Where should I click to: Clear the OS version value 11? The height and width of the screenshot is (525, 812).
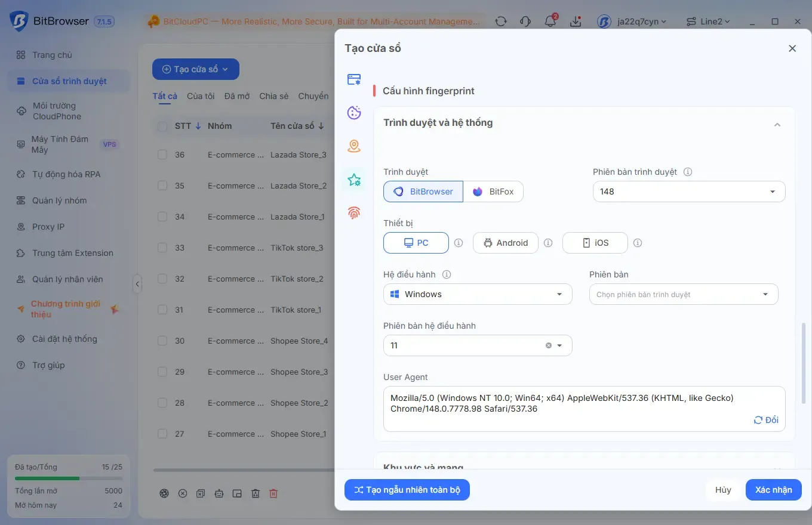coord(548,345)
